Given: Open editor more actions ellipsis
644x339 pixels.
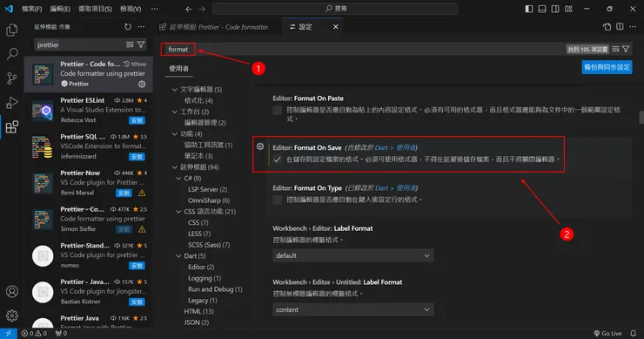Looking at the screenshot, I should coord(633,27).
